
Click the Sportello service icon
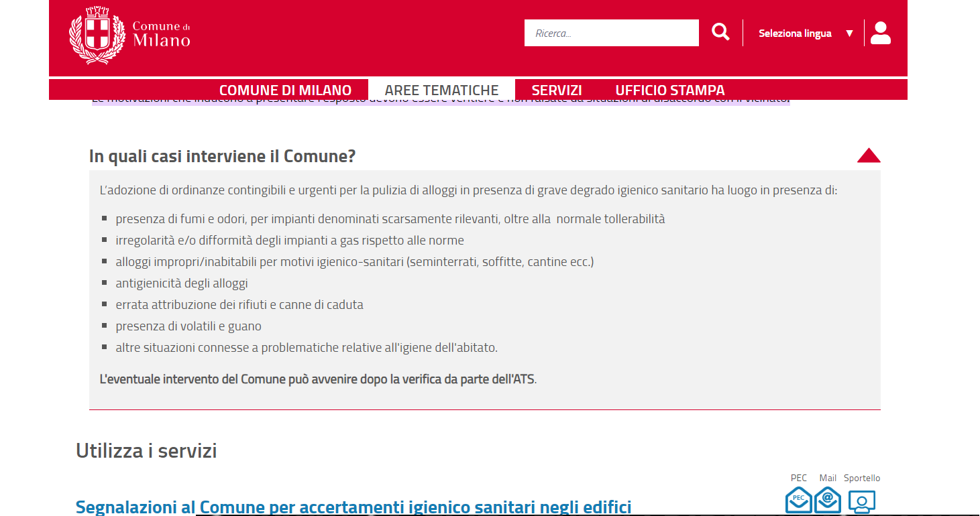[x=862, y=501]
